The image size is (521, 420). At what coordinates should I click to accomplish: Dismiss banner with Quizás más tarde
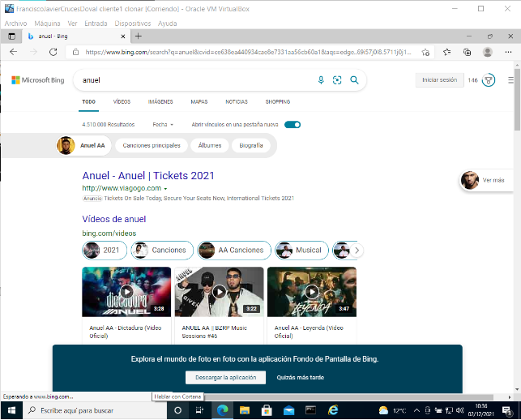pyautogui.click(x=301, y=378)
